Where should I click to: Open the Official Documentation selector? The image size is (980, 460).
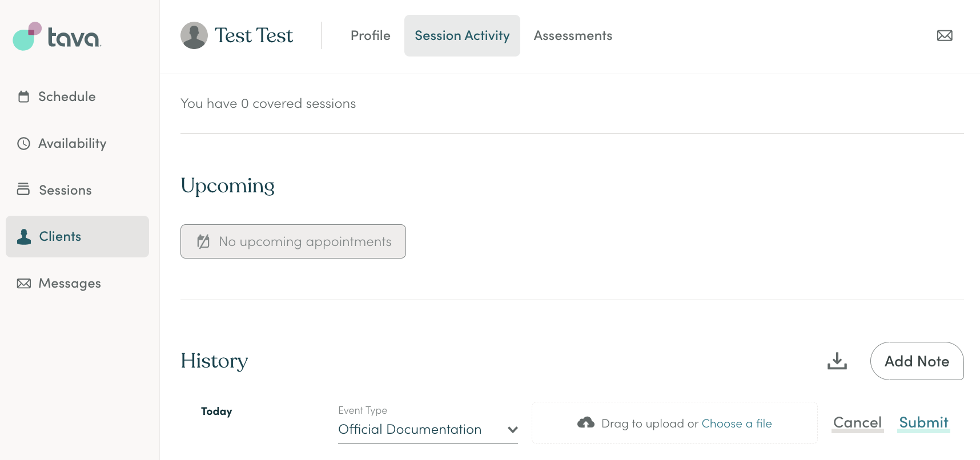[x=428, y=430]
